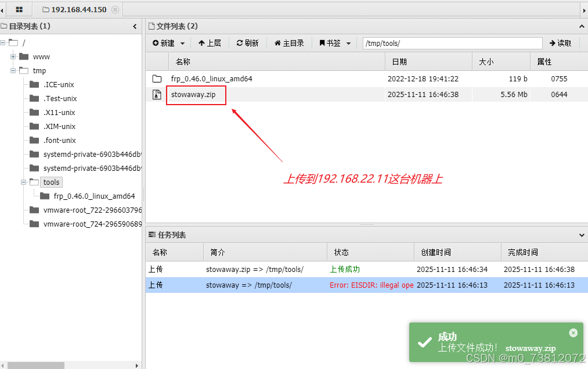Collapse the root / tree node
The height and width of the screenshot is (369, 588).
3,43
